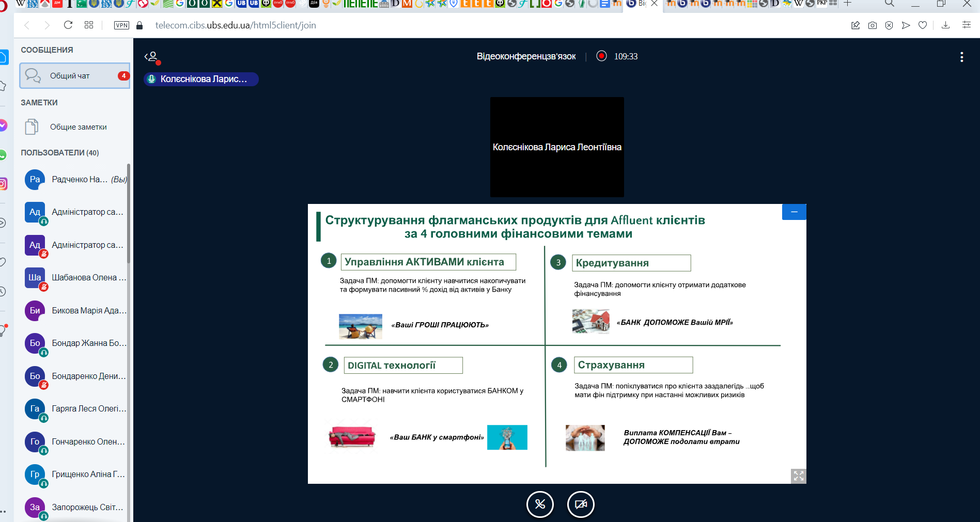980x522 pixels.
Task: Click the VPN badge in address bar
Action: [x=121, y=25]
